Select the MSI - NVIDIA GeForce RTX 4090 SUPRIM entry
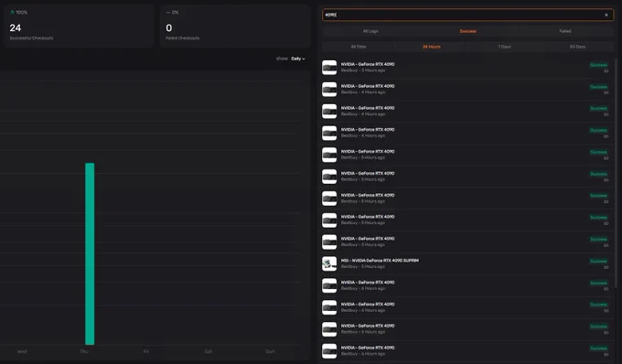Viewport: 622px width, 364px height. pos(466,263)
